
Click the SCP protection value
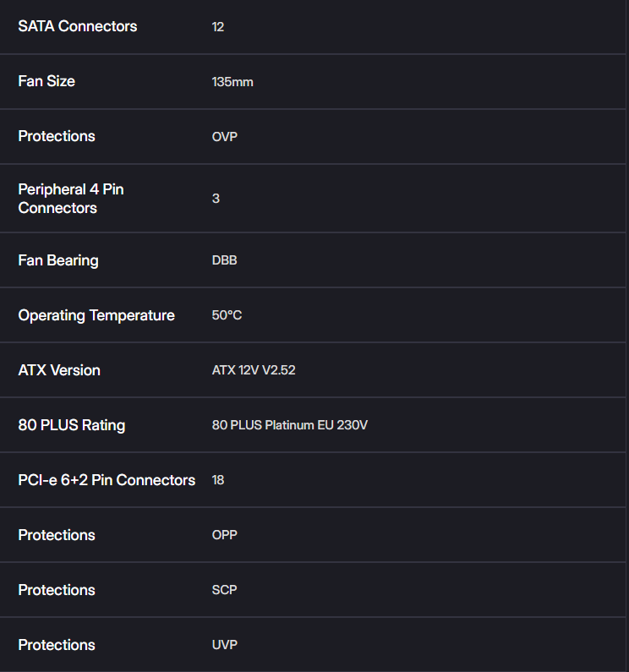tap(224, 590)
